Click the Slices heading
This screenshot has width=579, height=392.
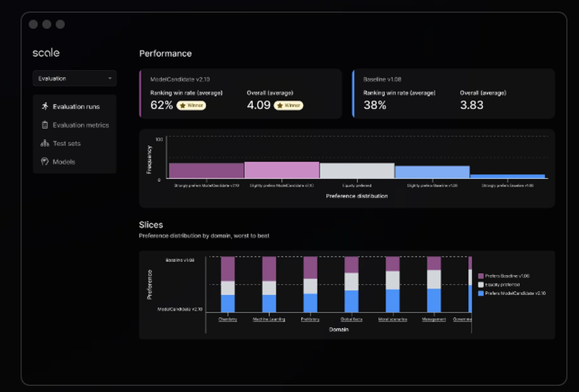point(151,225)
